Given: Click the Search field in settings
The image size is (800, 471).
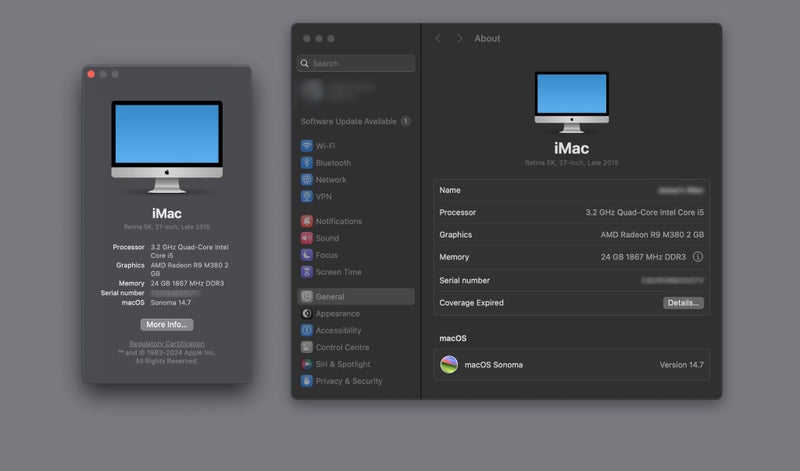Looking at the screenshot, I should click(x=356, y=63).
